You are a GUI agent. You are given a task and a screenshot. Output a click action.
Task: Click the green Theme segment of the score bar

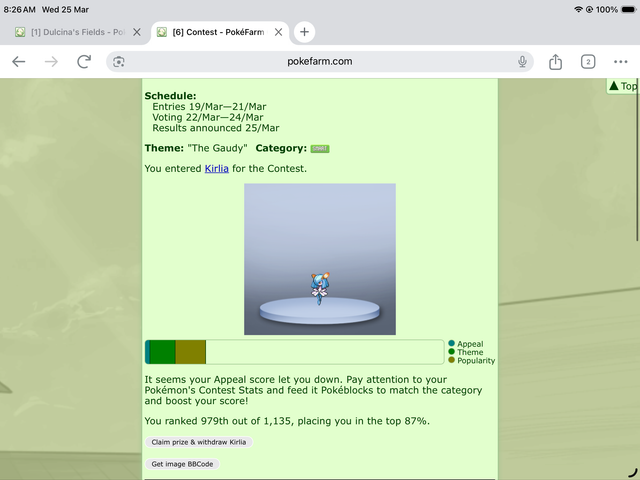[x=162, y=352]
